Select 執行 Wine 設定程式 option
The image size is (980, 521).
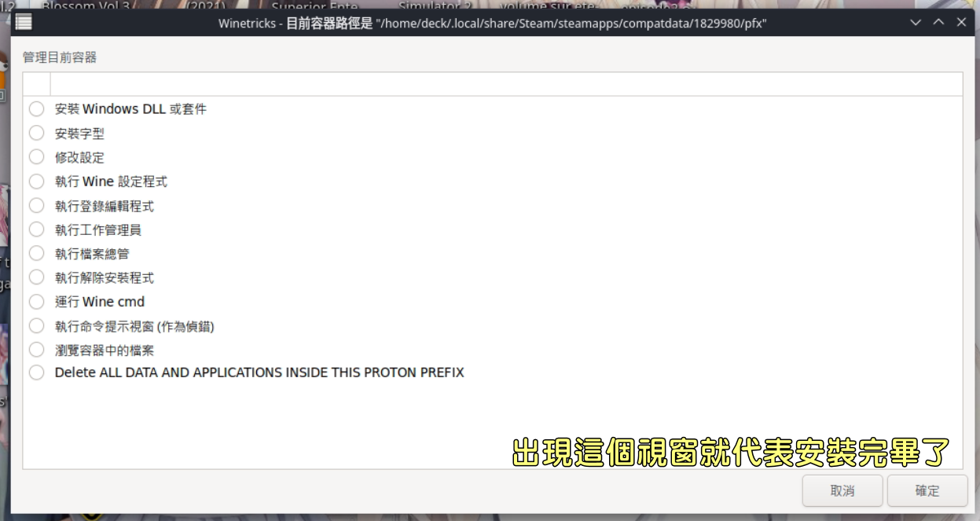(x=37, y=182)
